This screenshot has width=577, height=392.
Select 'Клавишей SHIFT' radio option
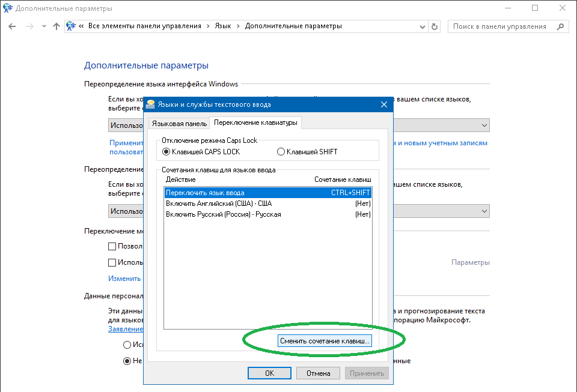[307, 152]
